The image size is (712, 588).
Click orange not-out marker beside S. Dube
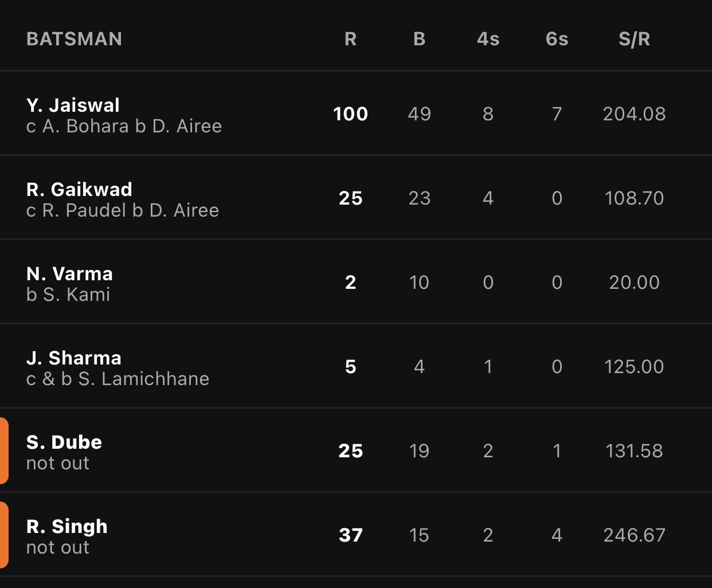click(x=4, y=450)
